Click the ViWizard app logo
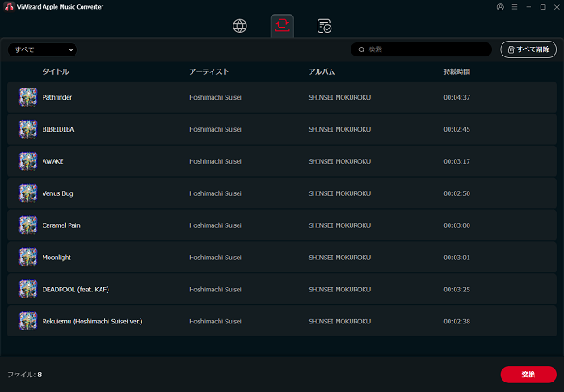The image size is (564, 392). 10,6
